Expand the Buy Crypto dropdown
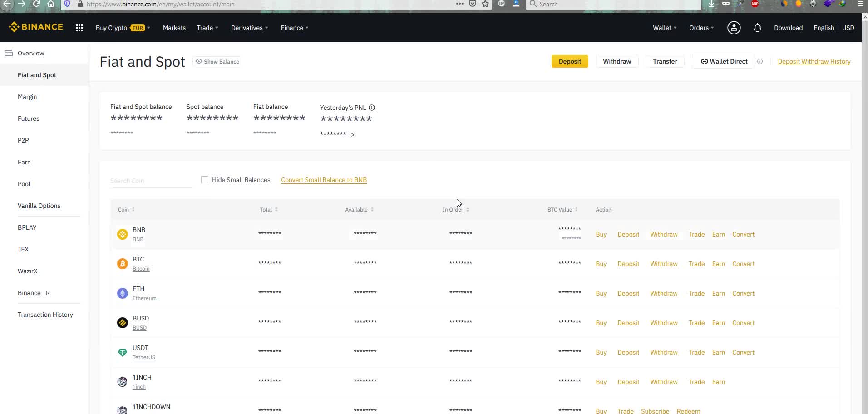Screen dimensions: 868x414 (123, 28)
